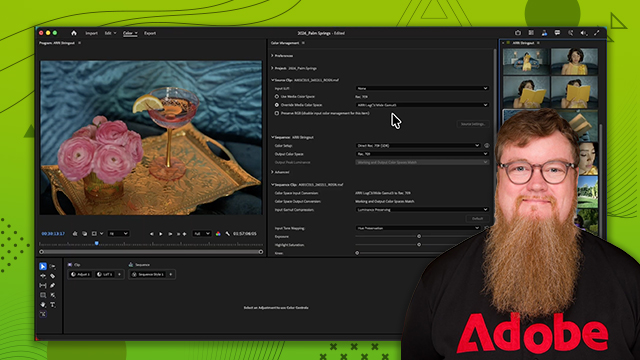Click the playhead marker on program ruler
The height and width of the screenshot is (360, 640).
tap(97, 243)
